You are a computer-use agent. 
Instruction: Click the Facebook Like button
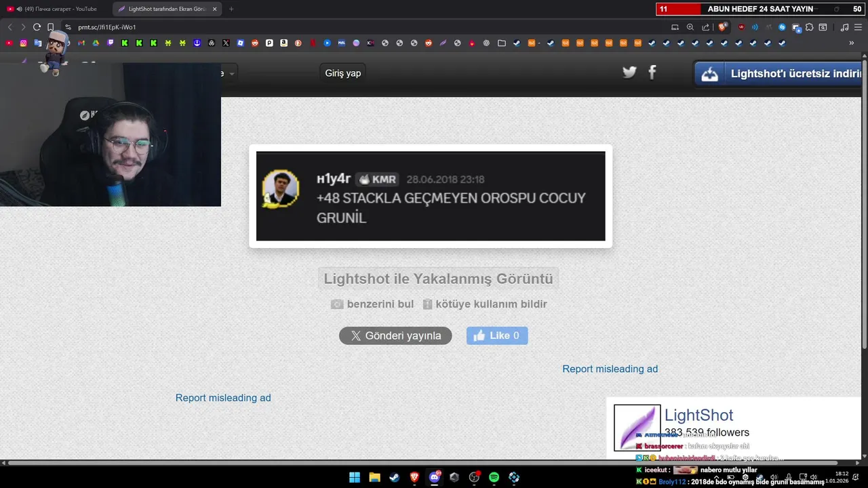(x=497, y=335)
